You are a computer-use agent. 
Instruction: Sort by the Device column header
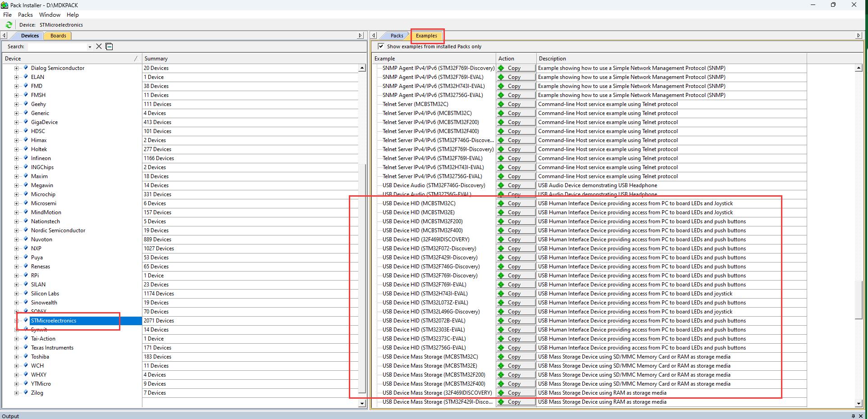(71, 59)
